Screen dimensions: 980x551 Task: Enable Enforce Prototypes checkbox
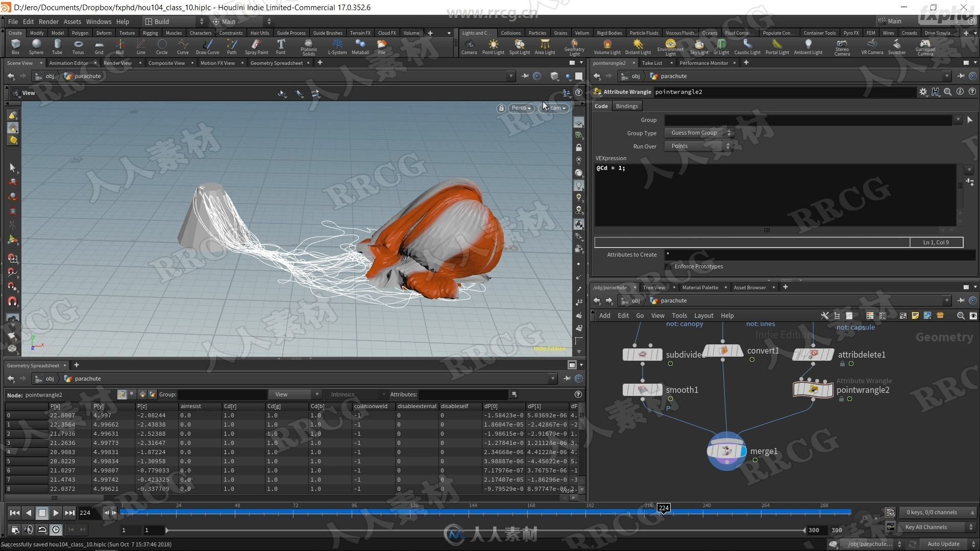(668, 266)
